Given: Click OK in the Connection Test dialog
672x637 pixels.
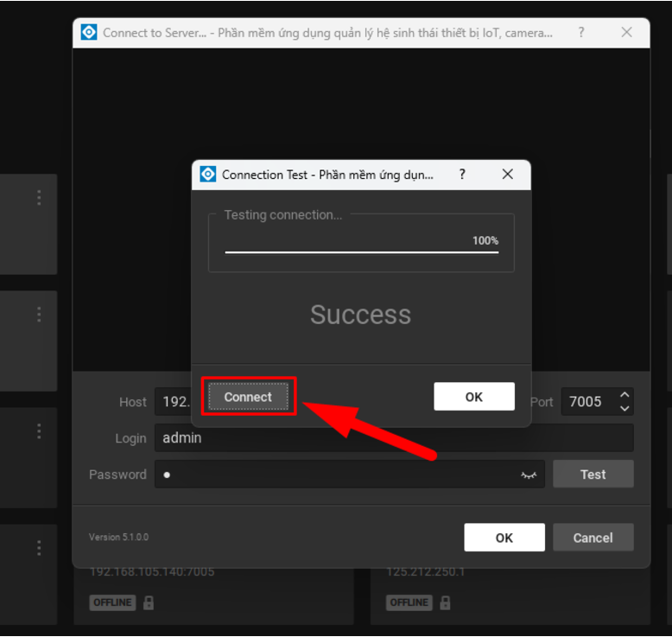Looking at the screenshot, I should pos(474,397).
